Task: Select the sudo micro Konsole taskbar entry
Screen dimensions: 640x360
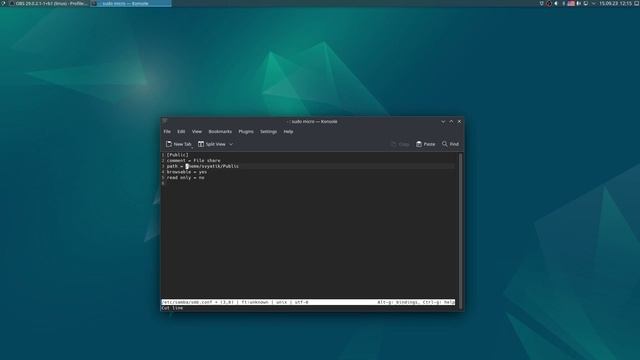Action: click(x=131, y=3)
